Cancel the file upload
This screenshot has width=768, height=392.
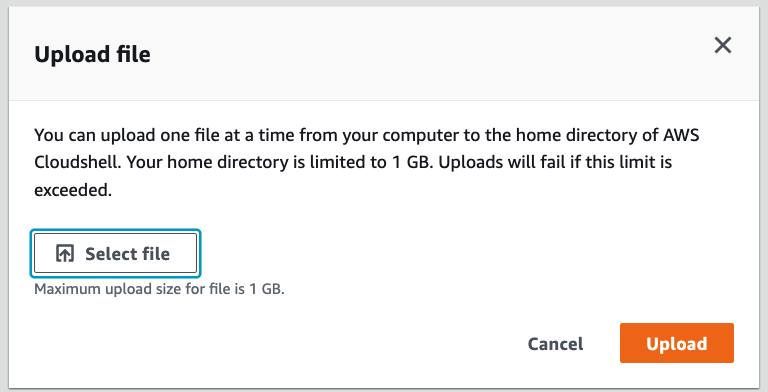pyautogui.click(x=555, y=343)
